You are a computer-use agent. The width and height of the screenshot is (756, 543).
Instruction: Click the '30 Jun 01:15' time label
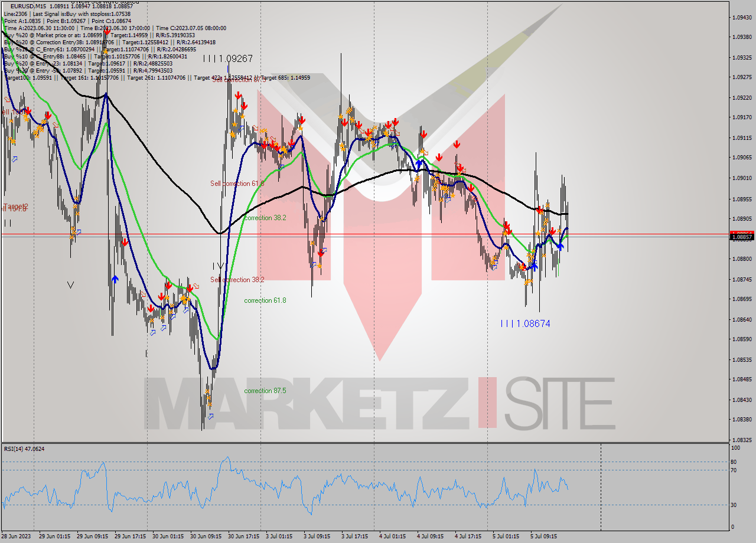(169, 537)
